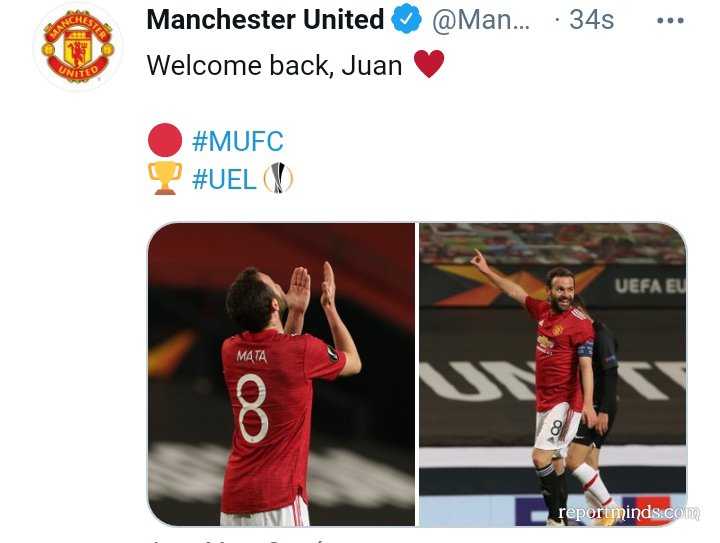720x543 pixels.
Task: Open left photo of Mata's number 8 shirt
Action: pos(281,374)
